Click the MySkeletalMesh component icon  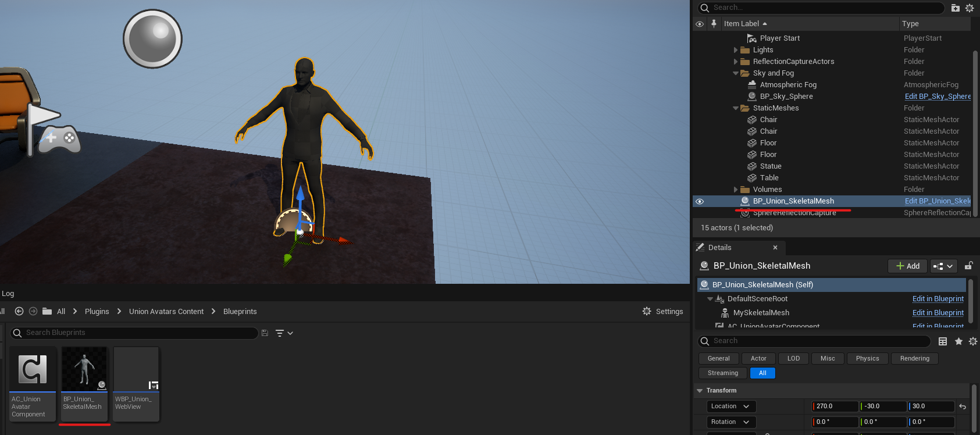pyautogui.click(x=725, y=313)
